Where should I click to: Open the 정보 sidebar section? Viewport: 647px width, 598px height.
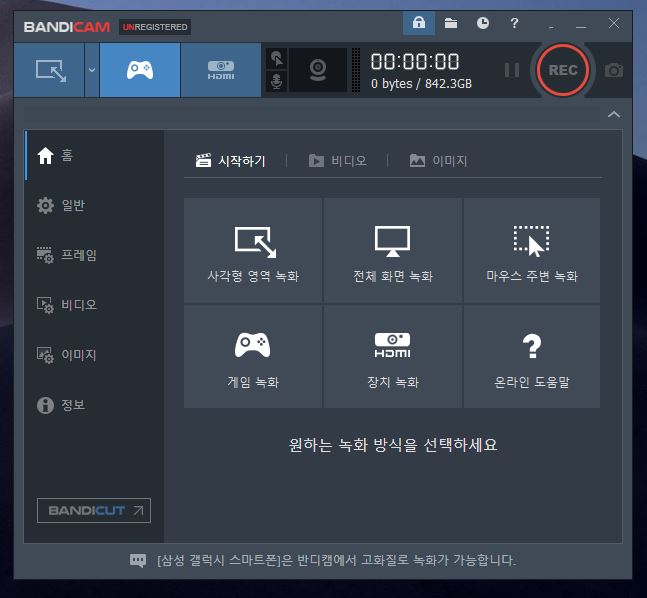[94, 405]
